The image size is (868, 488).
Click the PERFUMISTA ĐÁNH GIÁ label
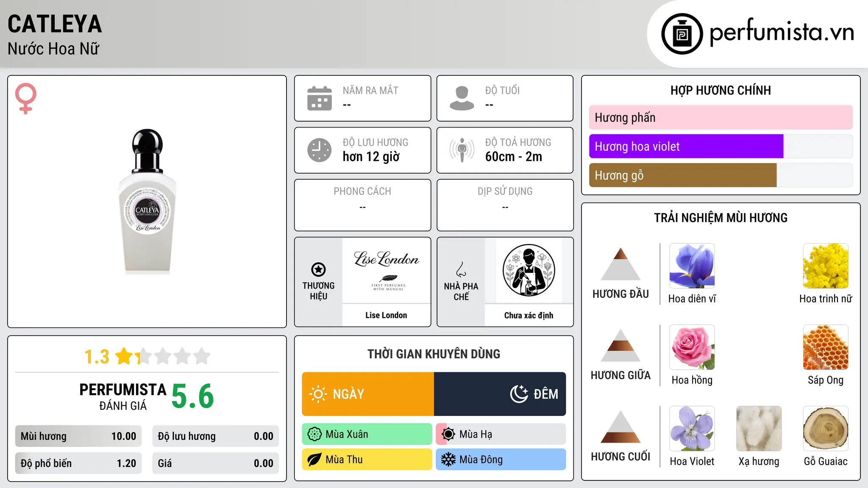[x=123, y=396]
